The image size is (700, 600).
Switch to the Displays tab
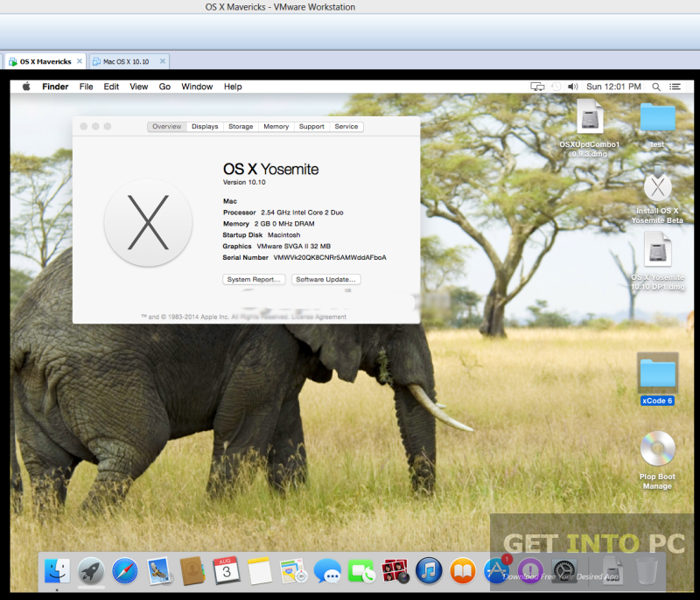tap(205, 127)
